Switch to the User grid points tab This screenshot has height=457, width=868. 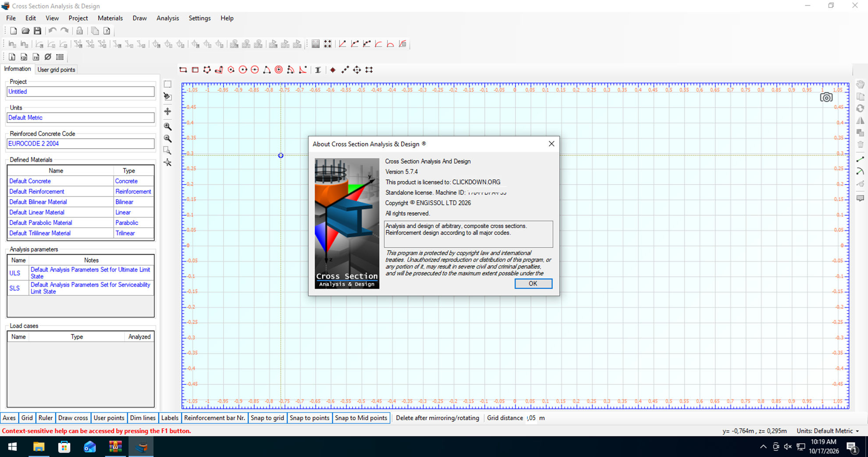[x=56, y=69]
